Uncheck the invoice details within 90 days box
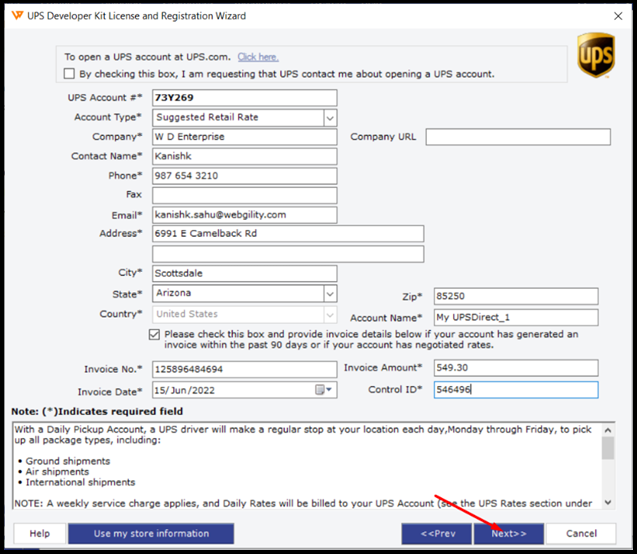The image size is (637, 554). [x=154, y=334]
